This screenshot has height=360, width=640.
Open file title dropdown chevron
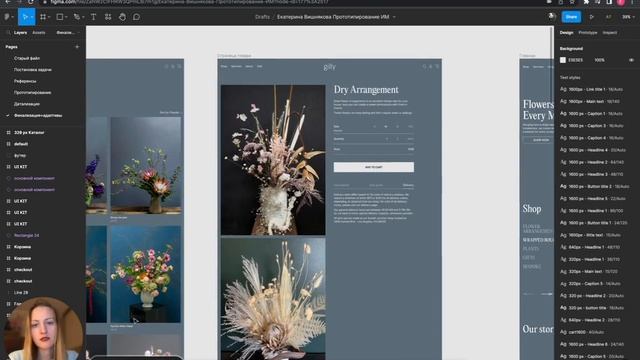(x=394, y=17)
